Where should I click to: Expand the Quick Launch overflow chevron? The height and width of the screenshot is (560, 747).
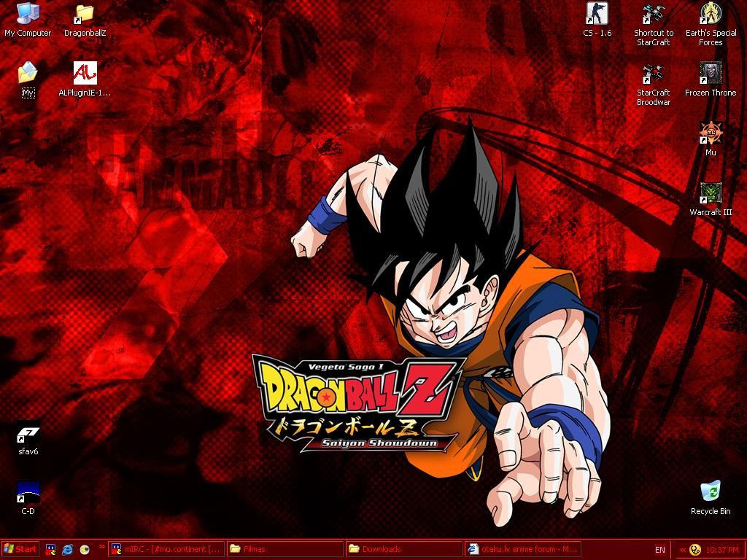(101, 547)
